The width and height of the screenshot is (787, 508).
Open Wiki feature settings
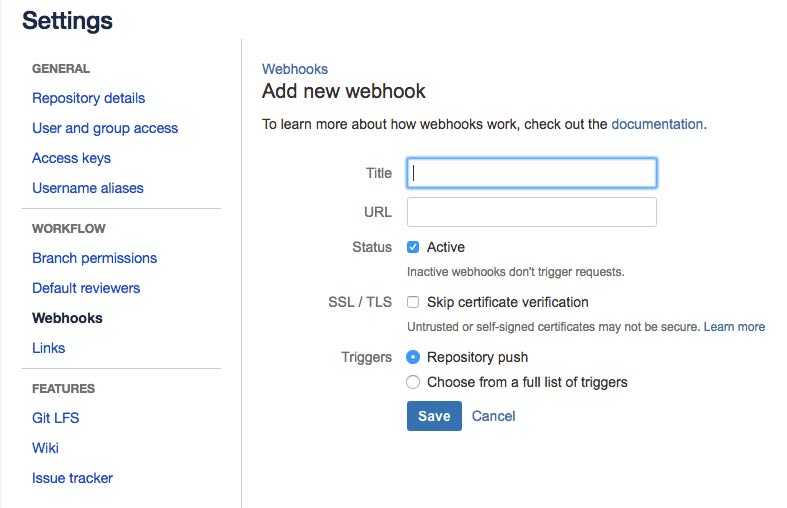coord(45,448)
